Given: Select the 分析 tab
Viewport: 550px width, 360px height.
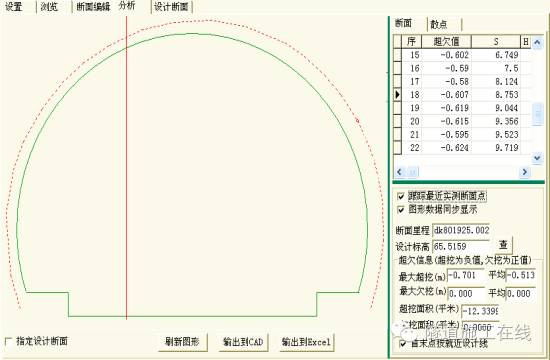Looking at the screenshot, I should click(127, 6).
